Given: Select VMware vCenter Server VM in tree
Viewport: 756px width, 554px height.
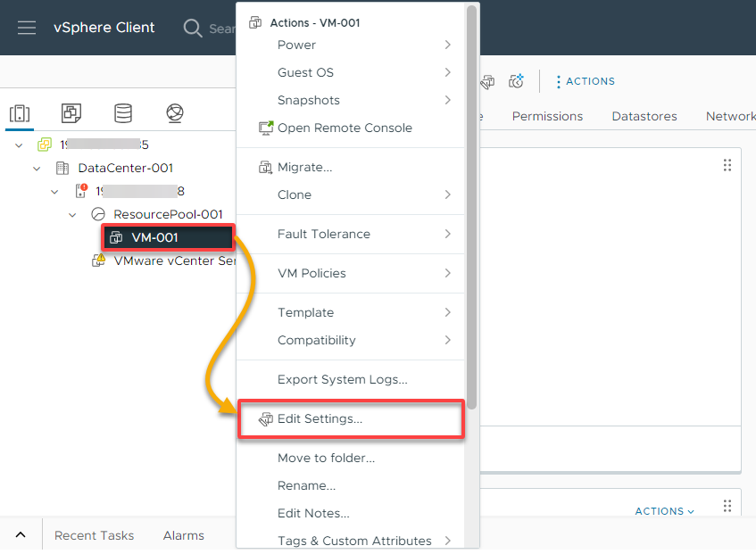Looking at the screenshot, I should [x=175, y=260].
